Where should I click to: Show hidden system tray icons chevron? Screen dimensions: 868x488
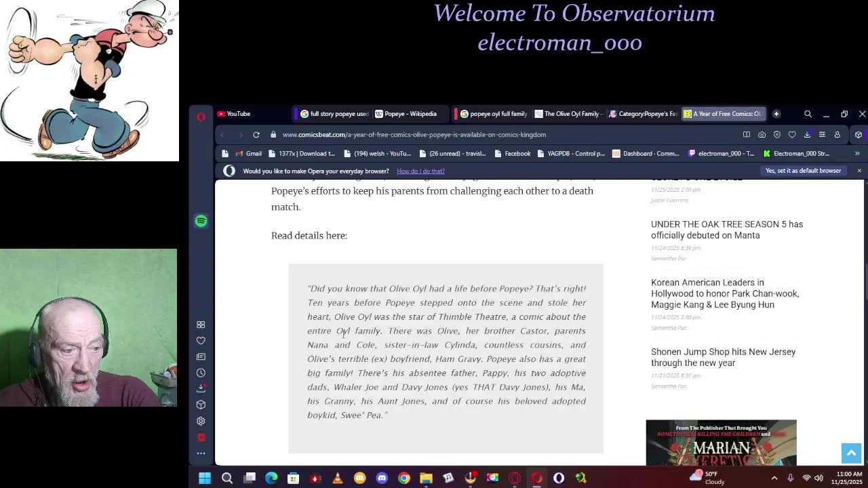(x=774, y=478)
